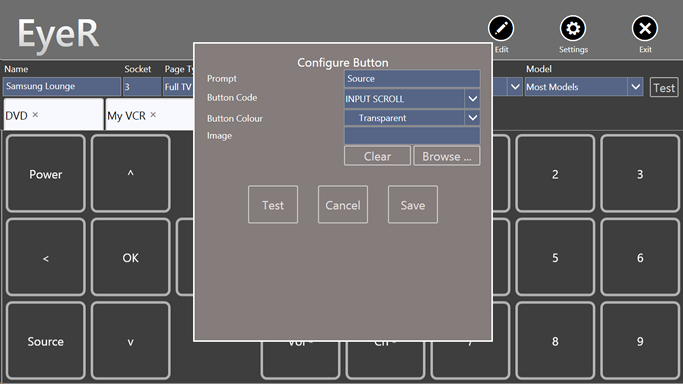Select the number 5 remote button
683x384 pixels.
tap(555, 257)
